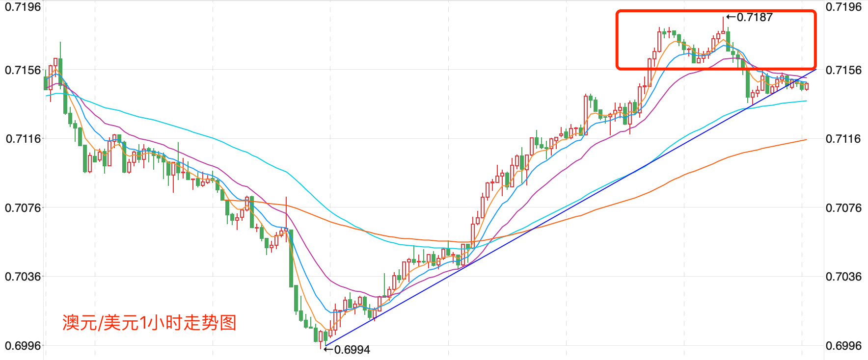Click the red 澳元/美元1小时走势图 chart title

pyautogui.click(x=149, y=323)
